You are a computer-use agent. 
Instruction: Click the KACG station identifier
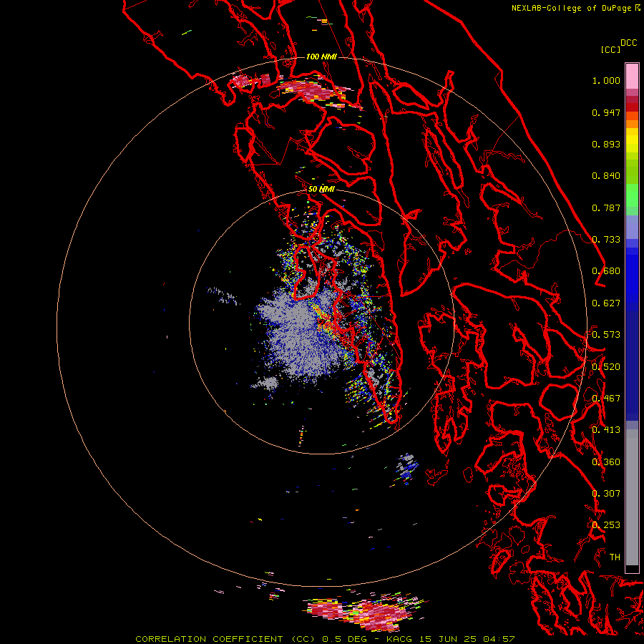pyautogui.click(x=399, y=639)
